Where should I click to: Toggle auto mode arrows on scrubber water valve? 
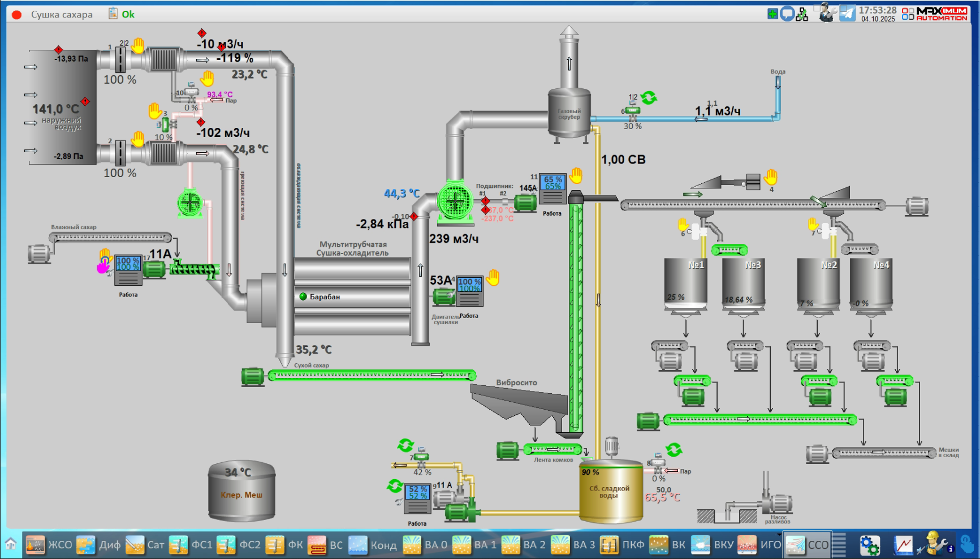click(649, 98)
